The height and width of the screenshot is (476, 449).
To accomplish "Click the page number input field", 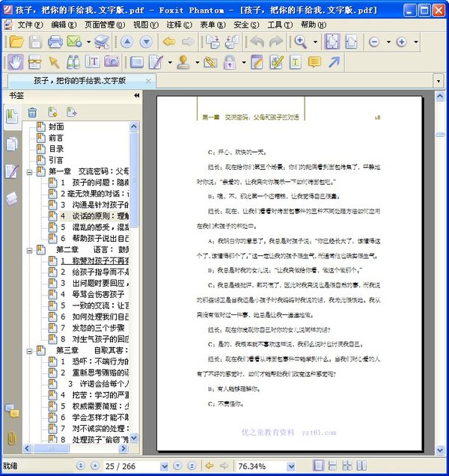I will pos(132,466).
